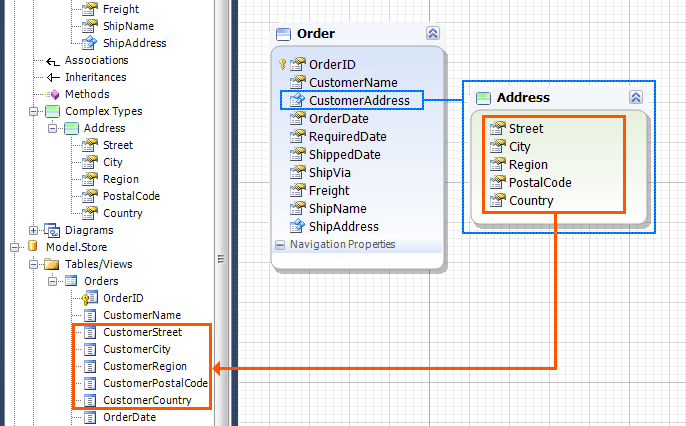686x426 pixels.
Task: Select ShipVia property in Order entity
Action: (329, 172)
